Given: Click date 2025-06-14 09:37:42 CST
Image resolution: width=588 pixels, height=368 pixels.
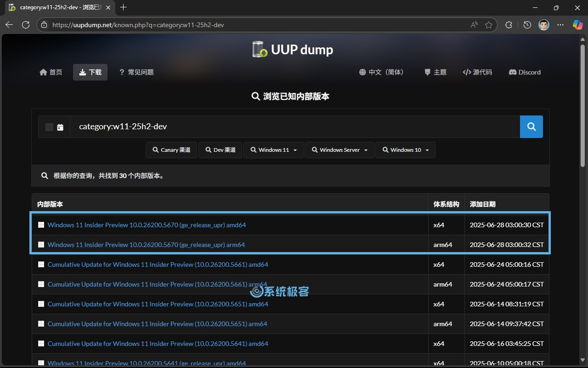Looking at the screenshot, I should click(x=507, y=324).
